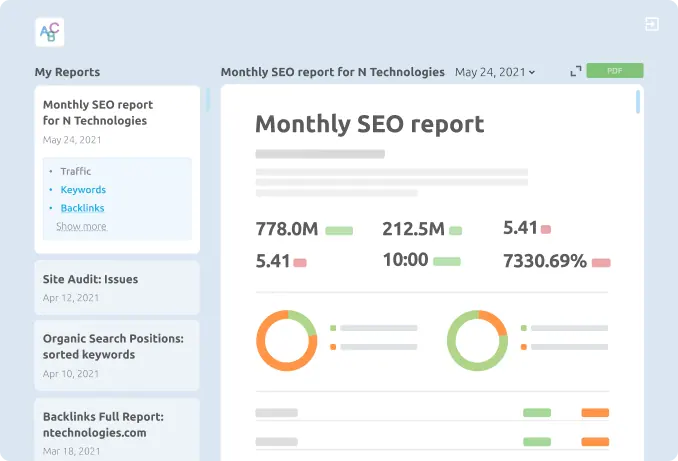
Task: Click the exit/sign-out icon at top right
Action: 652,24
